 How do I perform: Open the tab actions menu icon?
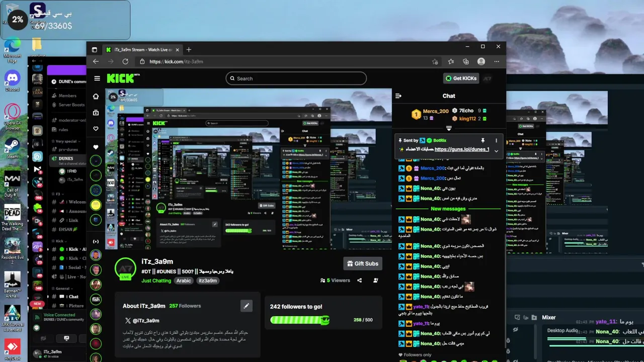(94, 50)
